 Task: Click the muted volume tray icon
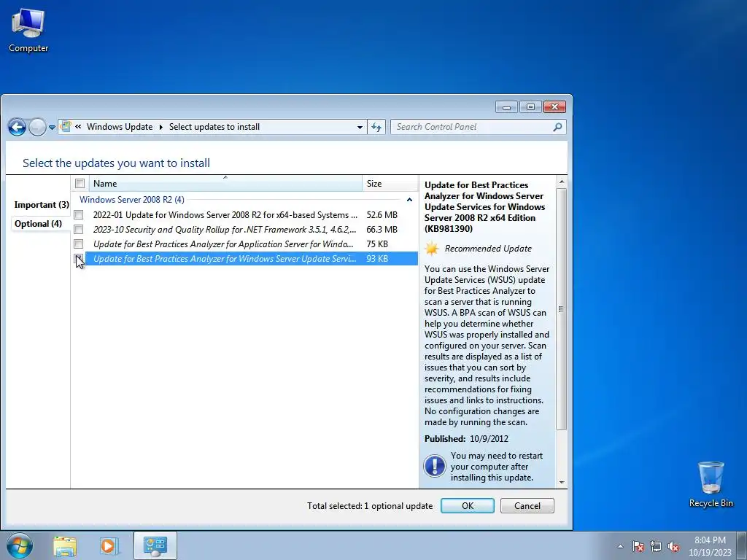pyautogui.click(x=673, y=546)
